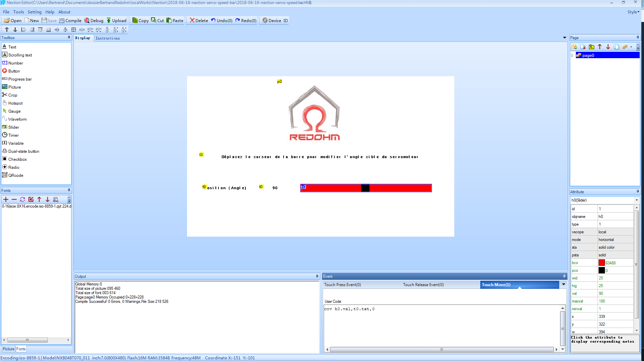This screenshot has height=361, width=644.
Task: Click Undo(0) in the toolbar
Action: click(222, 20)
